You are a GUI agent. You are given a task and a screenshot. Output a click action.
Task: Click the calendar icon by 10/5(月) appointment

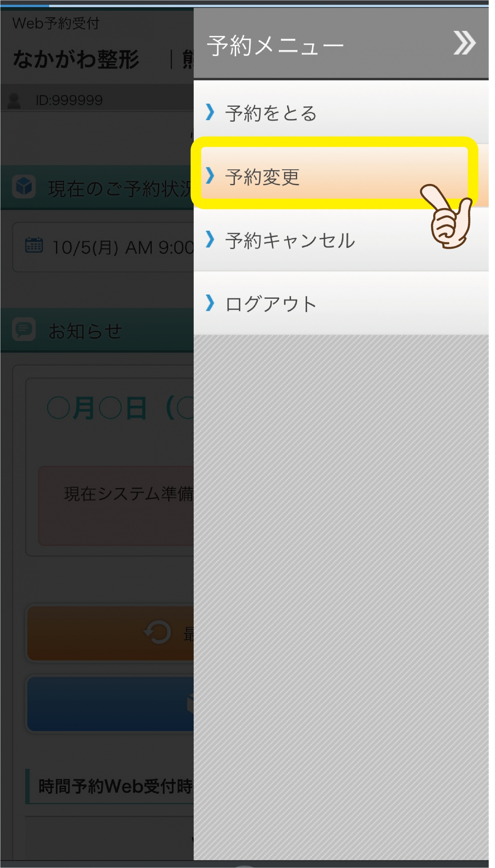tap(34, 245)
